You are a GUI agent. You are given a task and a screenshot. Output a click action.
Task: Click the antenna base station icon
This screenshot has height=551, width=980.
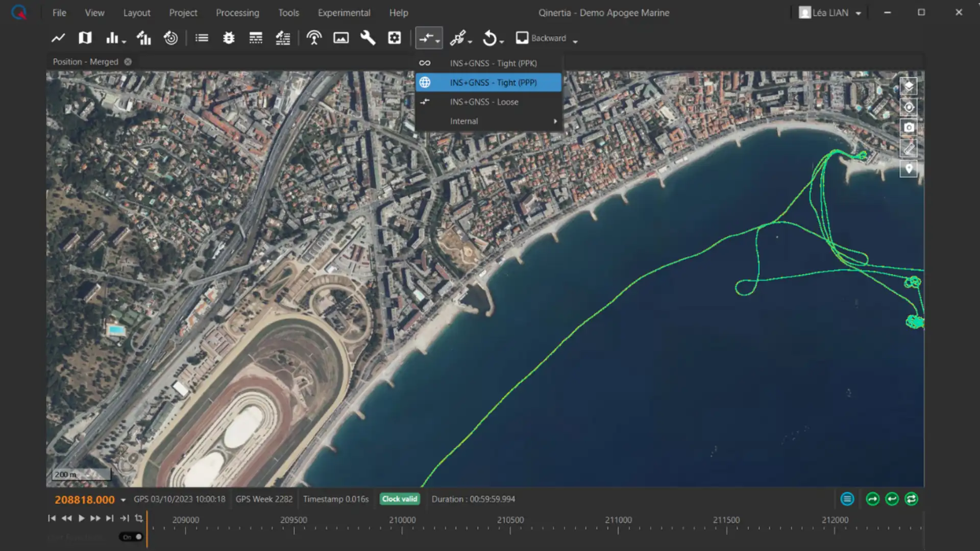[x=314, y=38]
